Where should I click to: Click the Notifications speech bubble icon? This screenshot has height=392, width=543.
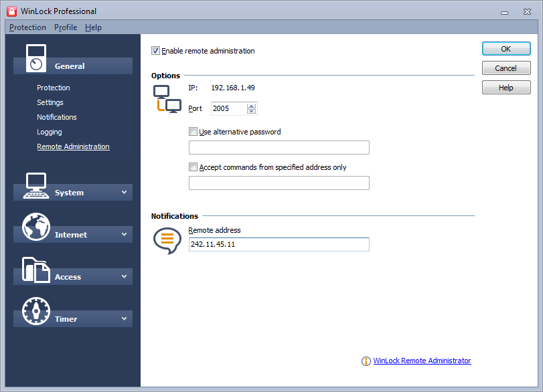click(x=167, y=240)
